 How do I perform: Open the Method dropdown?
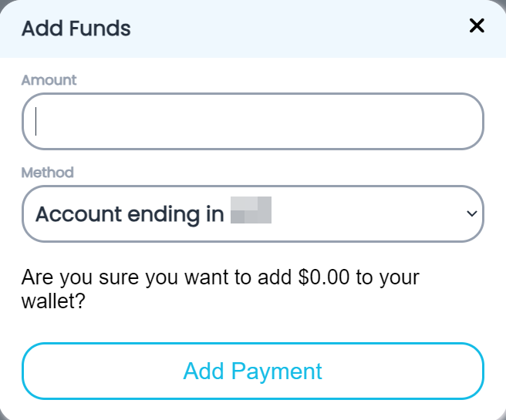(253, 213)
